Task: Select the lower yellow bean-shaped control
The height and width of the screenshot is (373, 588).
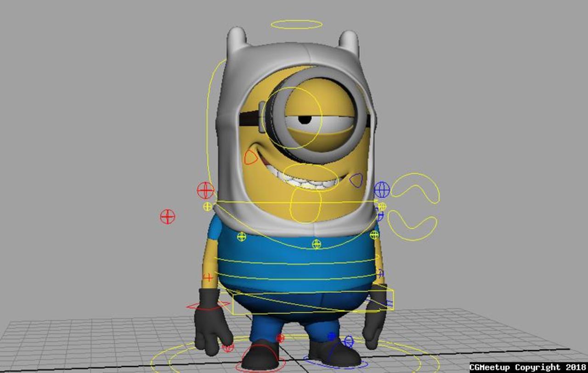Action: 412,225
